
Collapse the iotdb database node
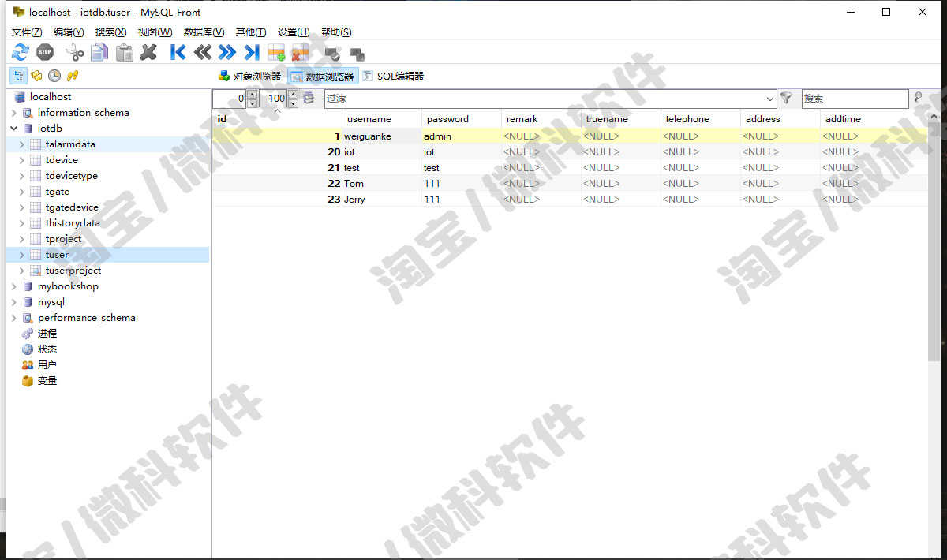click(x=14, y=129)
